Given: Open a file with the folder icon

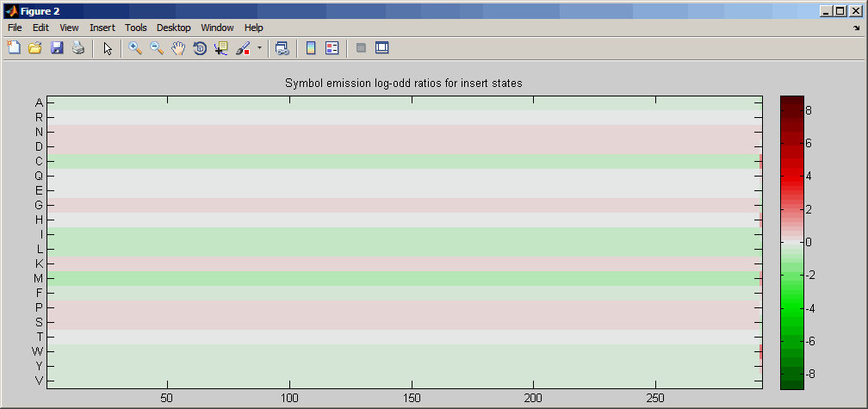Looking at the screenshot, I should pos(34,48).
